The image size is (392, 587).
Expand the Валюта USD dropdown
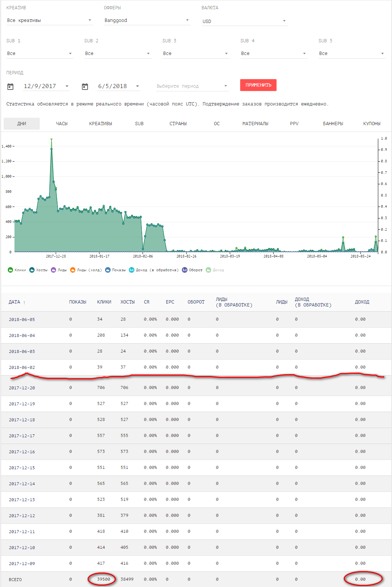click(x=244, y=21)
